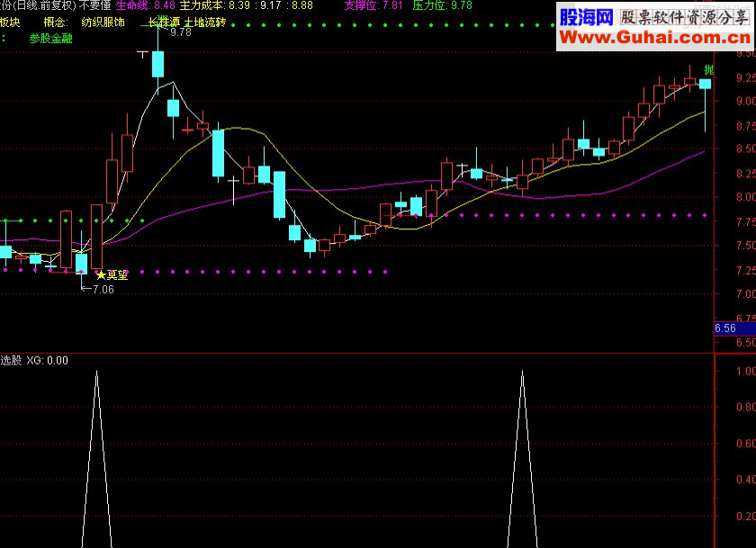
Task: Click the 选股 XG: 0.00 indicator label
Action: (x=34, y=361)
